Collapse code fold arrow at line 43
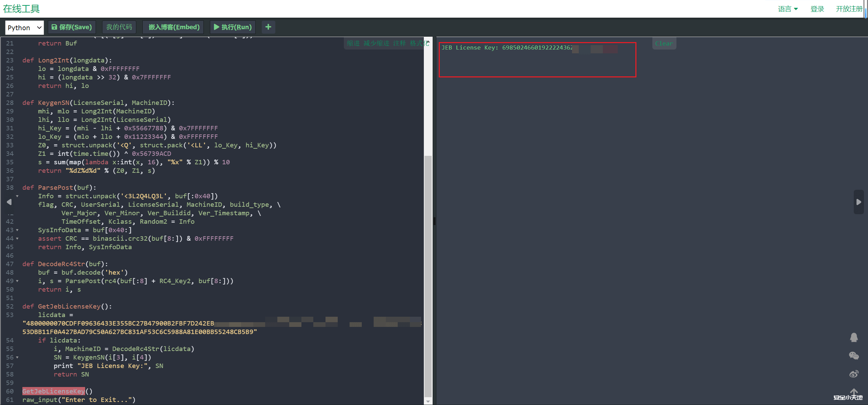This screenshot has height=405, width=868. [17, 230]
